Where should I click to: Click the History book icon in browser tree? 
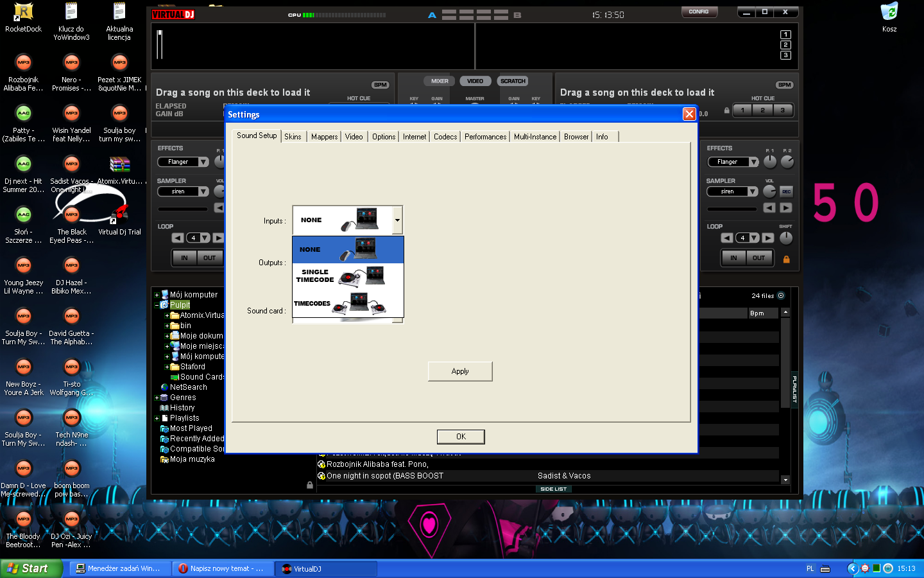pyautogui.click(x=164, y=408)
